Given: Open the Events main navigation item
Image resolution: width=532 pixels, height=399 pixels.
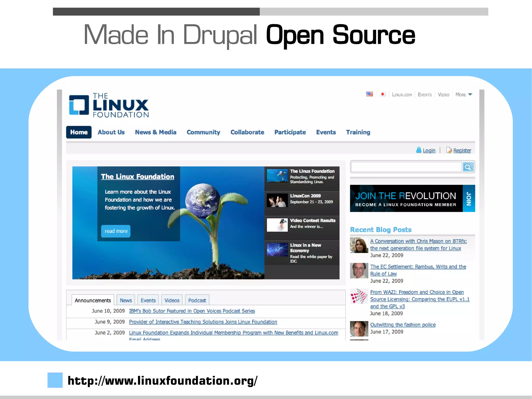Looking at the screenshot, I should tap(326, 132).
